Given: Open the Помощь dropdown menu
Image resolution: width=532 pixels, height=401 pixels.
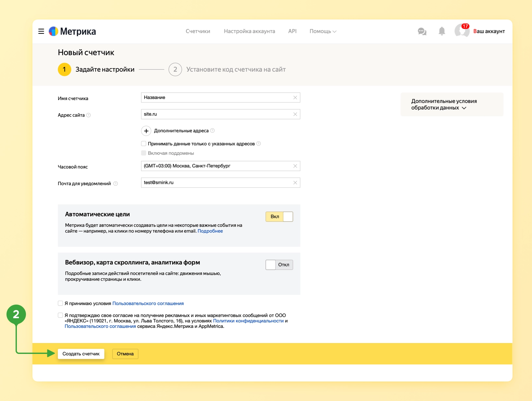Looking at the screenshot, I should (323, 31).
